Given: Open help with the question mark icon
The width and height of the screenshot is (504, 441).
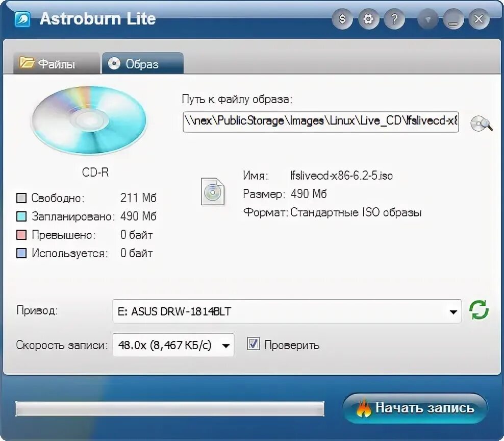Looking at the screenshot, I should click(x=394, y=19).
